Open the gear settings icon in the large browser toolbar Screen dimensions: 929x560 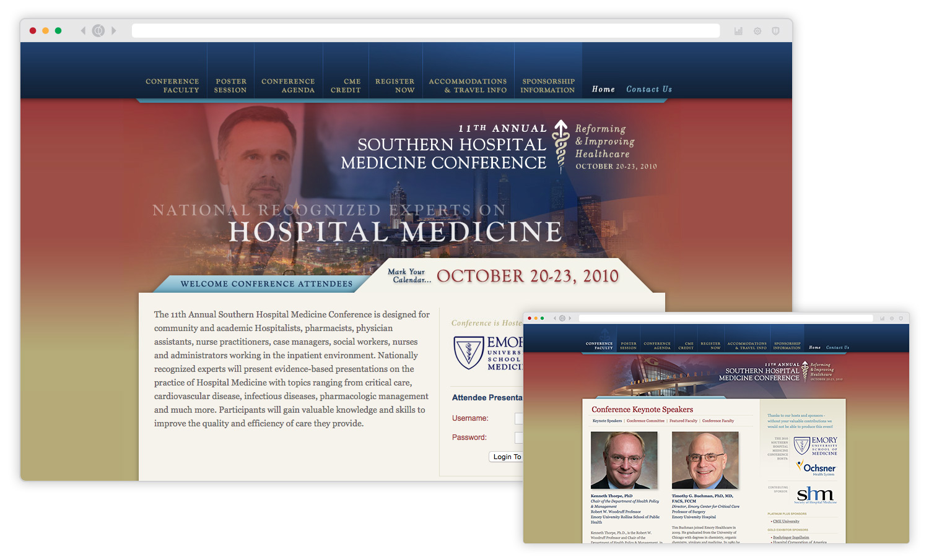(x=757, y=31)
